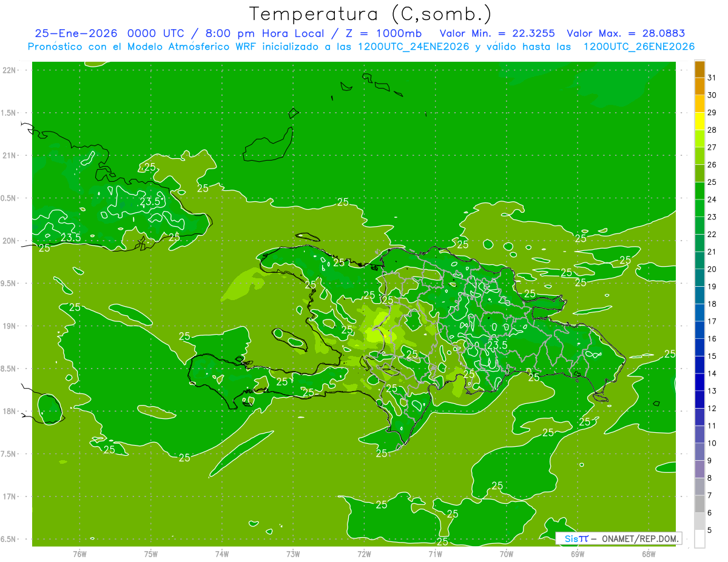Click the '23.5' contour label over eastern Cuba

pos(150,201)
